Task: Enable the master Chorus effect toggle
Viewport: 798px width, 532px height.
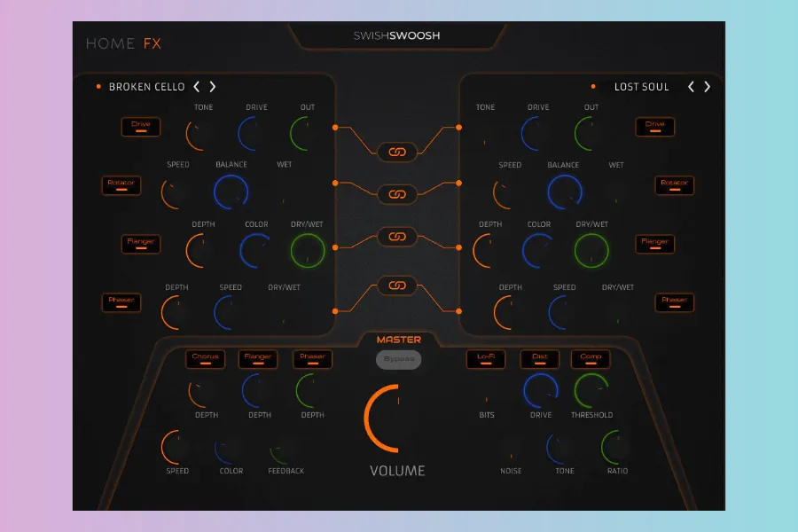Action: (205, 359)
